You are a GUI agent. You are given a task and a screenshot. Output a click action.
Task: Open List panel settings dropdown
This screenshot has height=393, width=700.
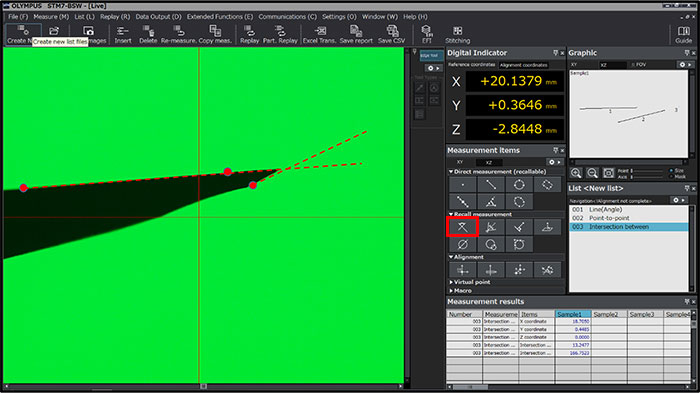coord(679,200)
